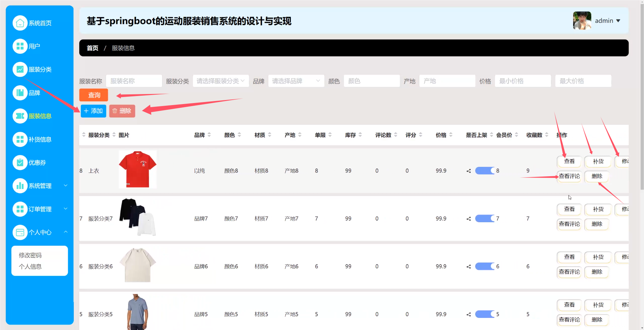Turn off 是否上架 switch for 服装分类6
644x330 pixels.
click(485, 267)
